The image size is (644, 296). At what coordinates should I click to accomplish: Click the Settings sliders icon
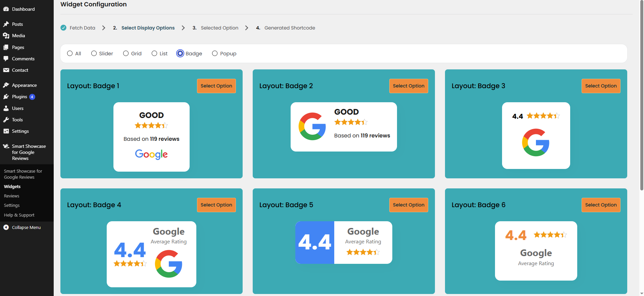tap(6, 131)
